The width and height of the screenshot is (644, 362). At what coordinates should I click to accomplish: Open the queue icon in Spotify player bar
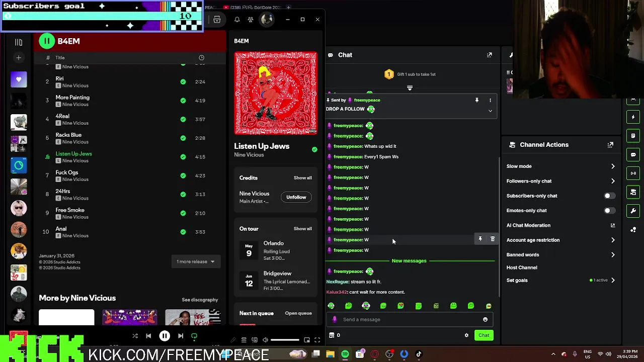(244, 340)
